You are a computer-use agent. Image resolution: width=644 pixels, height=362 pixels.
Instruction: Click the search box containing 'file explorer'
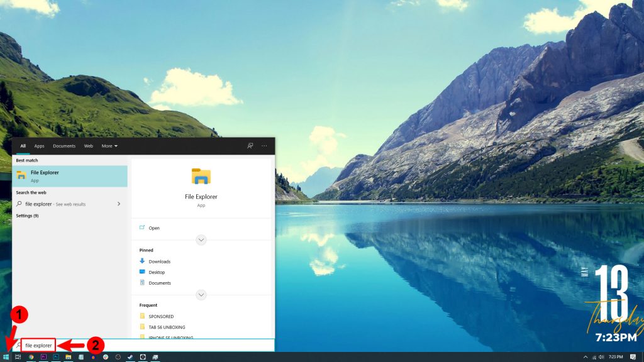click(144, 346)
